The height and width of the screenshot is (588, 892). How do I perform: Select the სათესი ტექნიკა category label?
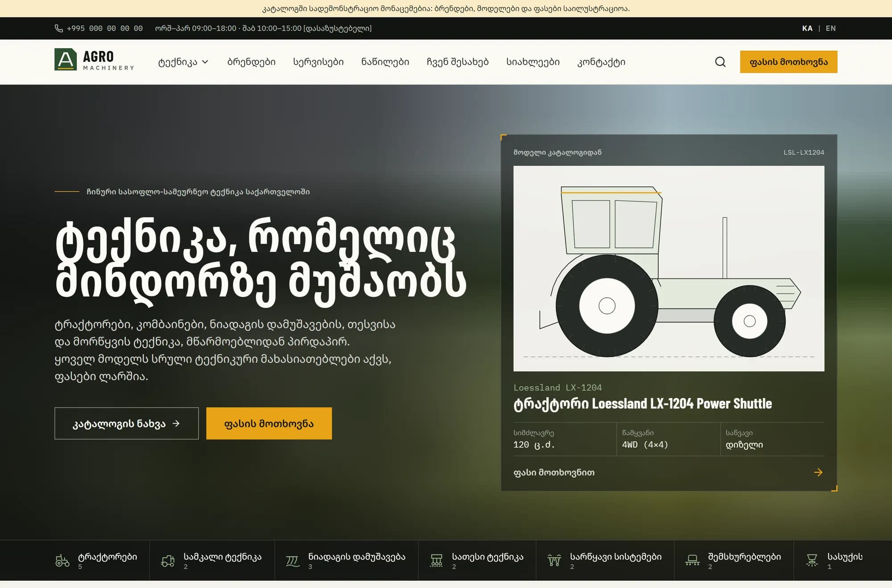(x=487, y=557)
